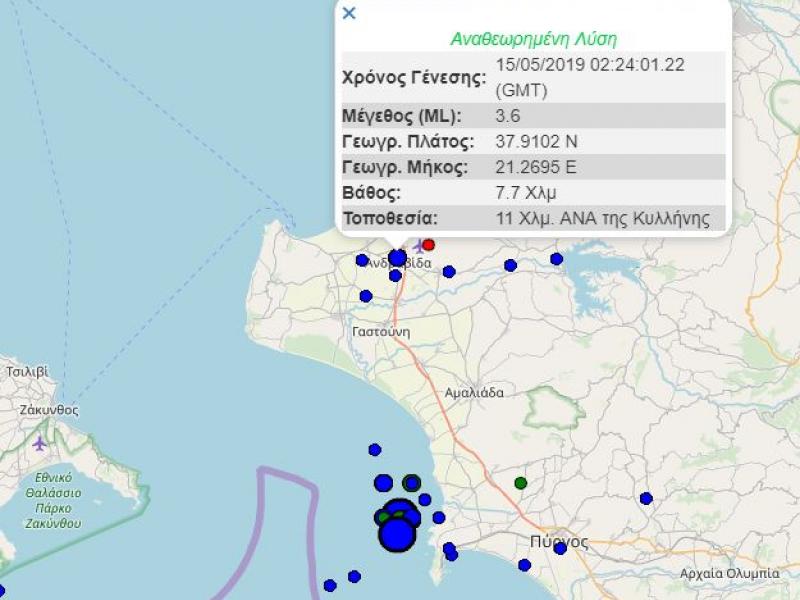Select the blue marker south of Πύργος
Viewport: 800px width, 600px height.
(525, 564)
